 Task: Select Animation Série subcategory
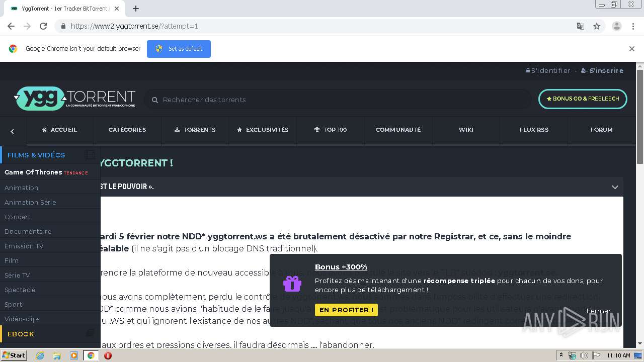[30, 202]
